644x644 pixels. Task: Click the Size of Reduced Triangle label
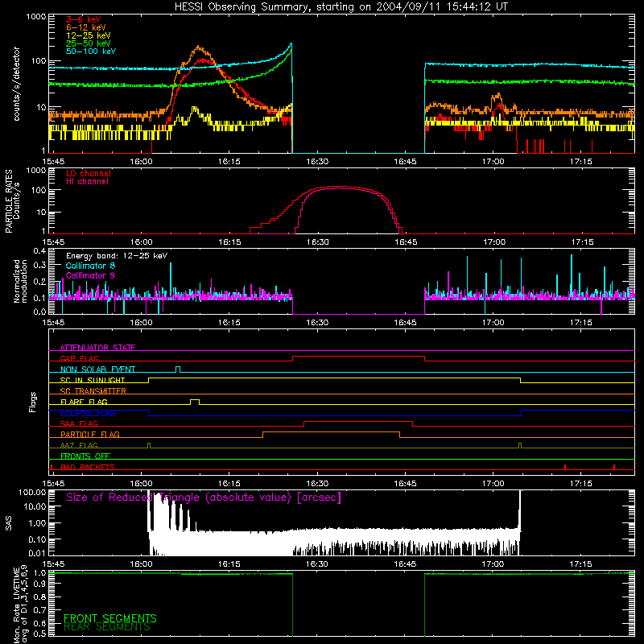204,497
